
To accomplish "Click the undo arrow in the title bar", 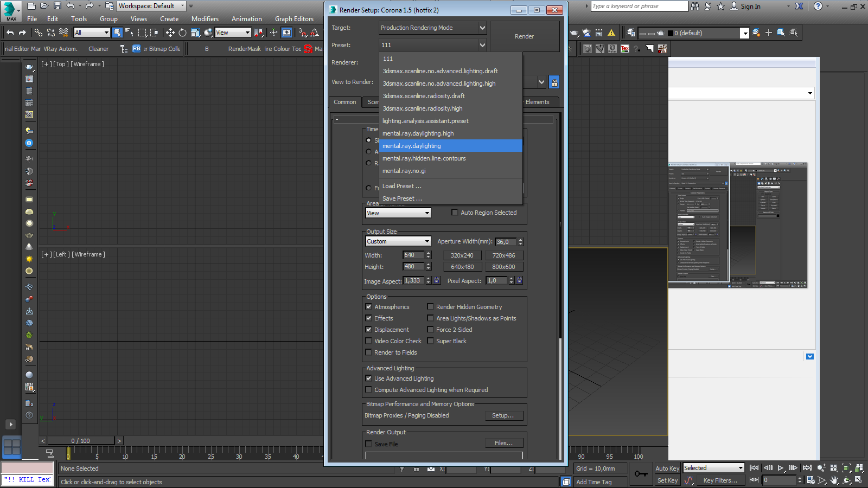I will pyautogui.click(x=71, y=6).
